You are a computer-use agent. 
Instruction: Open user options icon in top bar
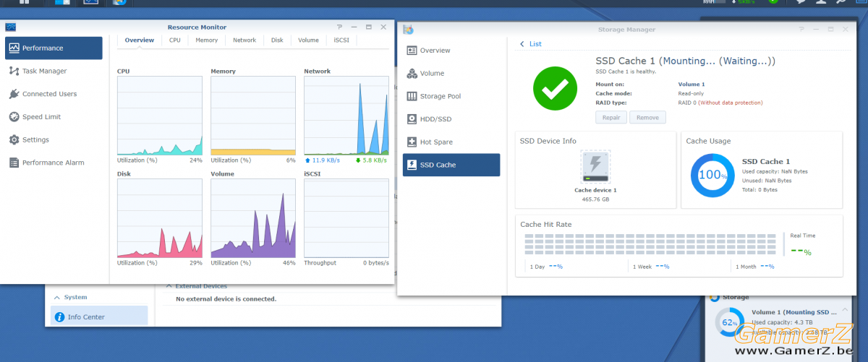point(822,2)
